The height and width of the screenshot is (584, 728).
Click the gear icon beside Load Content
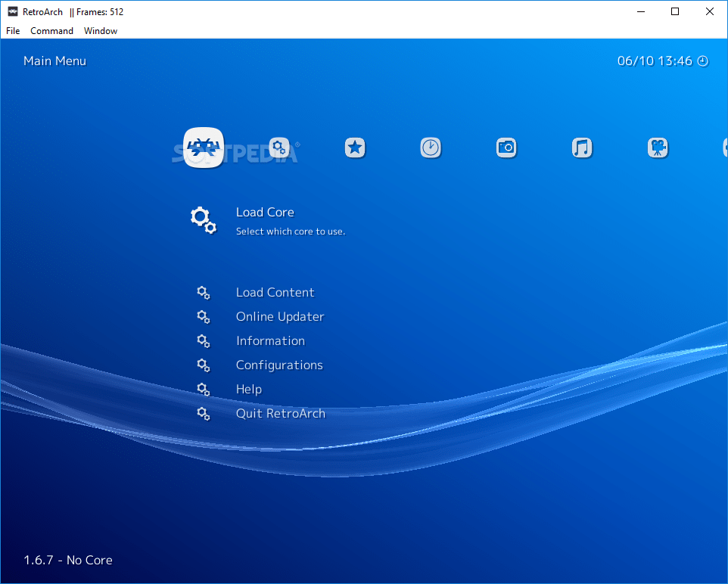pyautogui.click(x=204, y=293)
